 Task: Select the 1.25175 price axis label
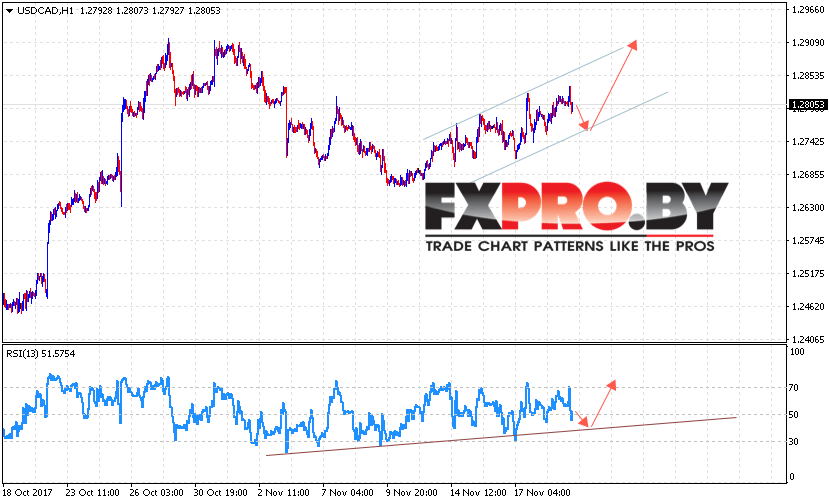point(808,273)
